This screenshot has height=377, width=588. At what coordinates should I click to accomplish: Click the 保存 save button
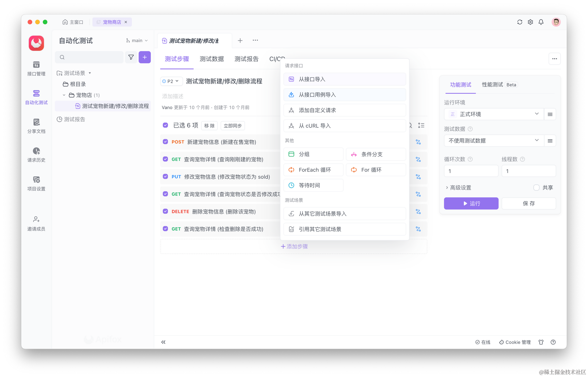529,203
